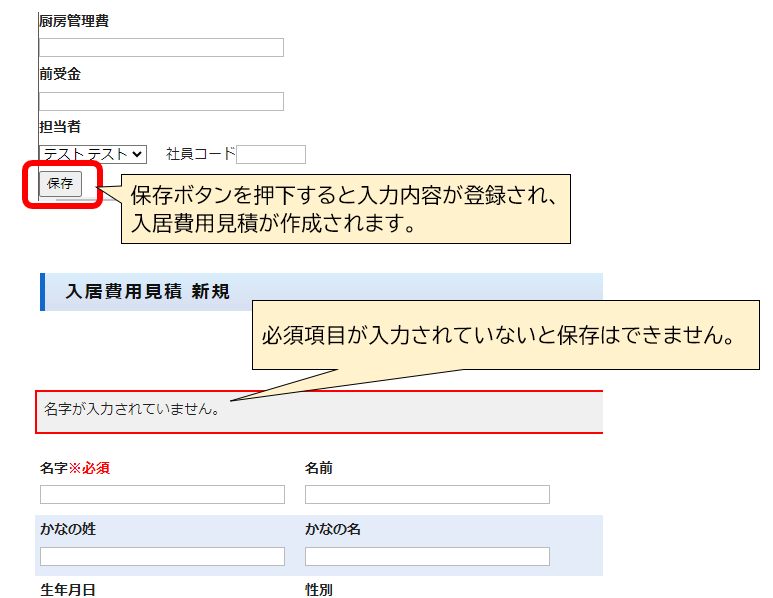This screenshot has height=598, width=773.
Task: Click the 社員コード label
Action: (x=200, y=154)
